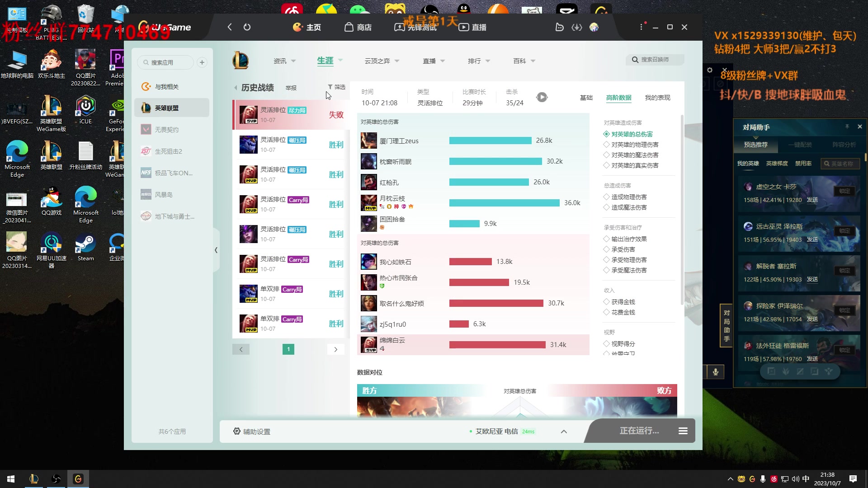
Task: Open the Windows Start menu
Action: coord(11,479)
